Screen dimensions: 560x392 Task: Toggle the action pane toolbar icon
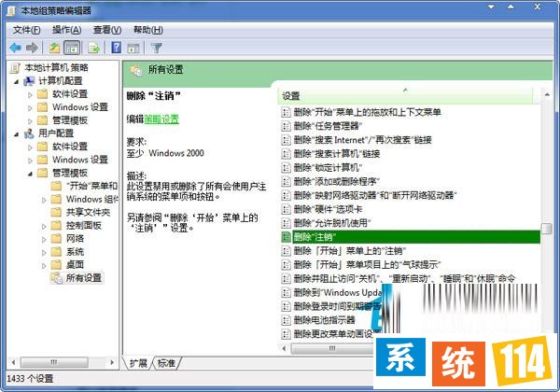click(x=133, y=48)
